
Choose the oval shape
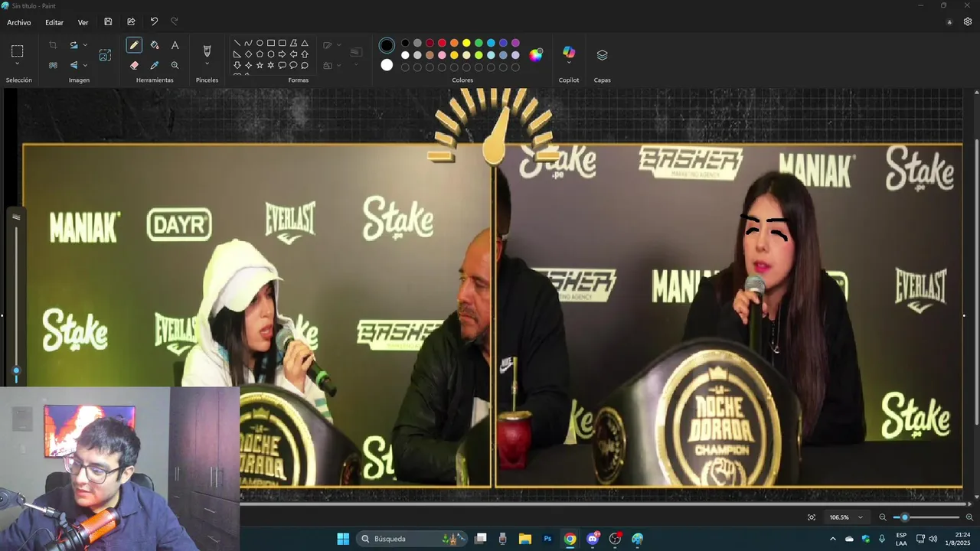coord(260,44)
